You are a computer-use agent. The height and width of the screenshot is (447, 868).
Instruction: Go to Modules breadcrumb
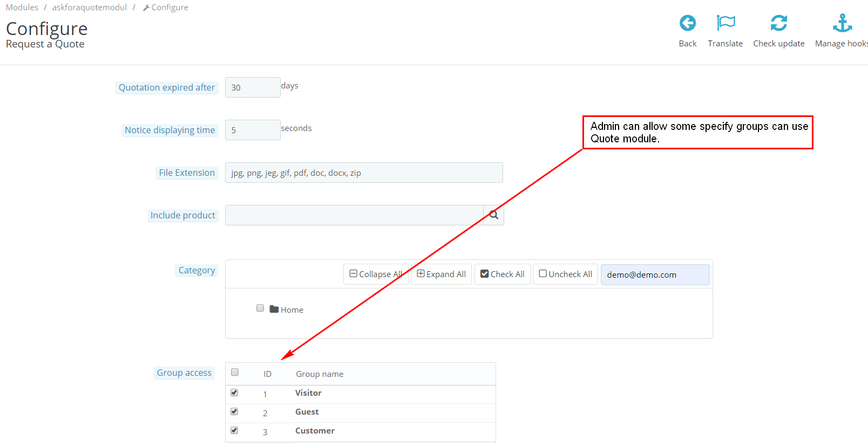click(22, 8)
